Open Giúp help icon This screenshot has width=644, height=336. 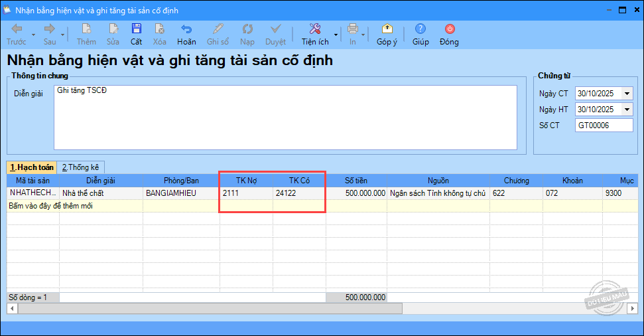420,29
